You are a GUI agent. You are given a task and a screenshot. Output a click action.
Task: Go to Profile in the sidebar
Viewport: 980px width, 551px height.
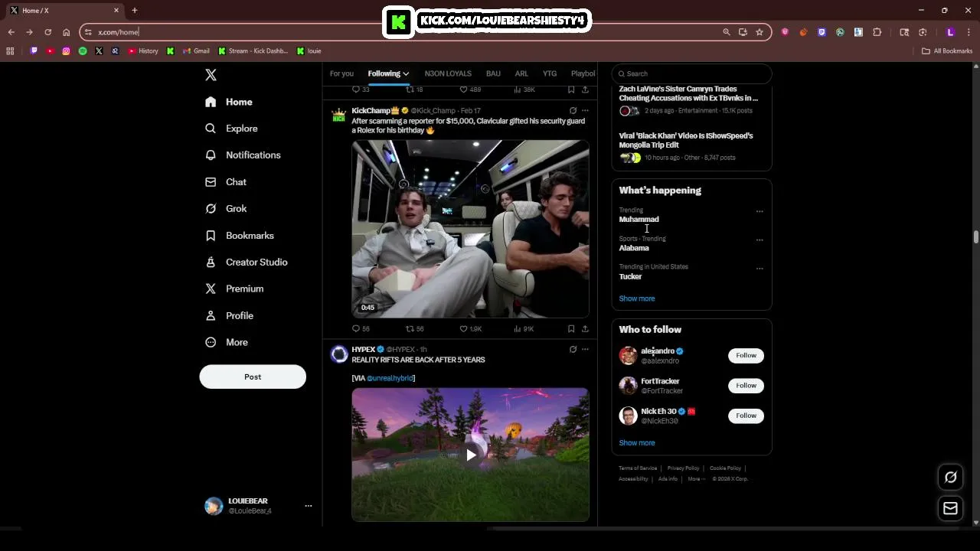[x=229, y=315]
